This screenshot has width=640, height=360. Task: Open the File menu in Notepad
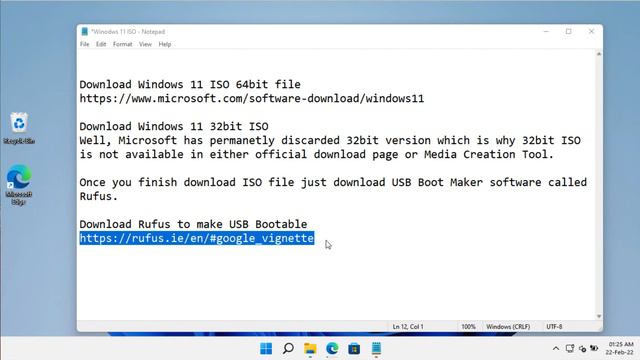[x=84, y=44]
